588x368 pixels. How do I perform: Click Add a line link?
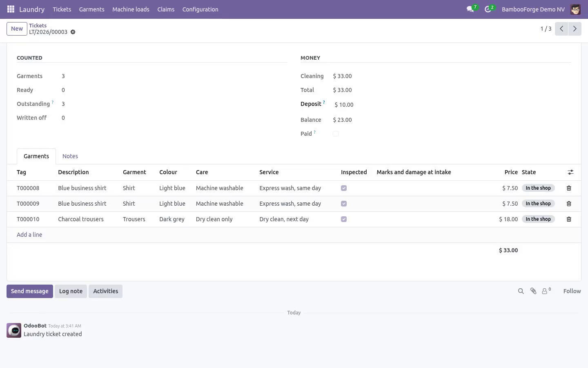[x=29, y=235]
